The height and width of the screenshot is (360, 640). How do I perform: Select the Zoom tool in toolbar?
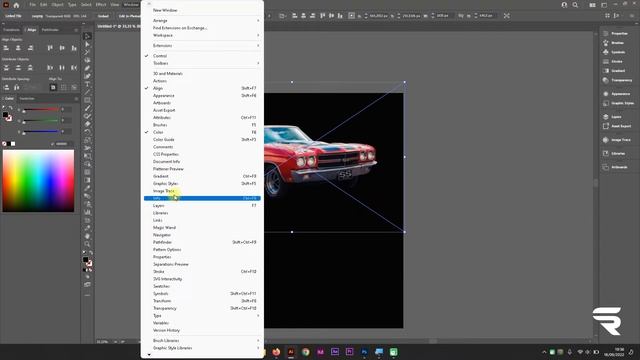pyautogui.click(x=87, y=244)
